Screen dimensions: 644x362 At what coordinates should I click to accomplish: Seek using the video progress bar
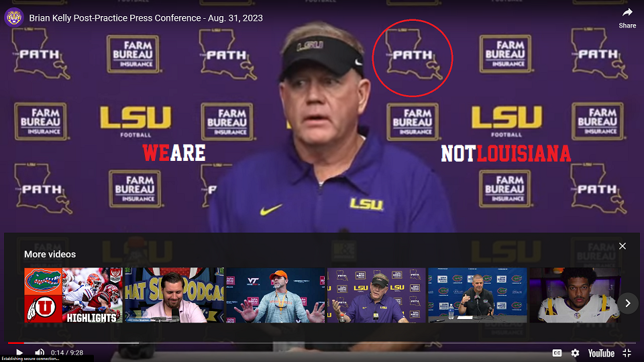pos(322,343)
